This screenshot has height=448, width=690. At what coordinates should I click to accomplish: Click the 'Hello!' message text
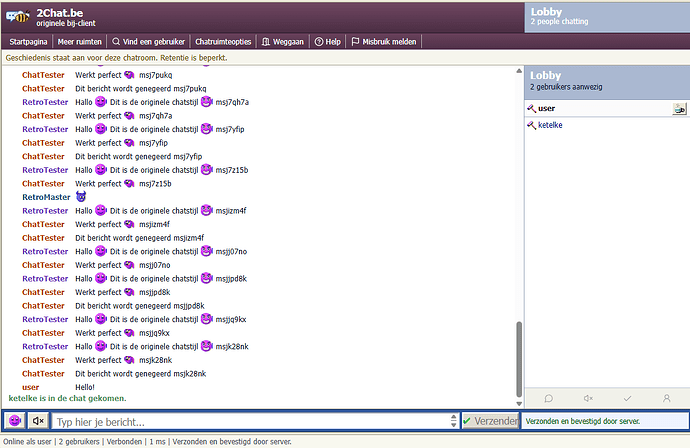coord(85,387)
